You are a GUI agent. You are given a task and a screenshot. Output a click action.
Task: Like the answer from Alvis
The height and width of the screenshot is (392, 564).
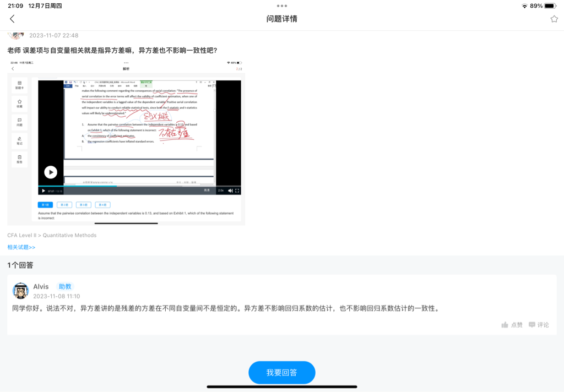point(512,325)
